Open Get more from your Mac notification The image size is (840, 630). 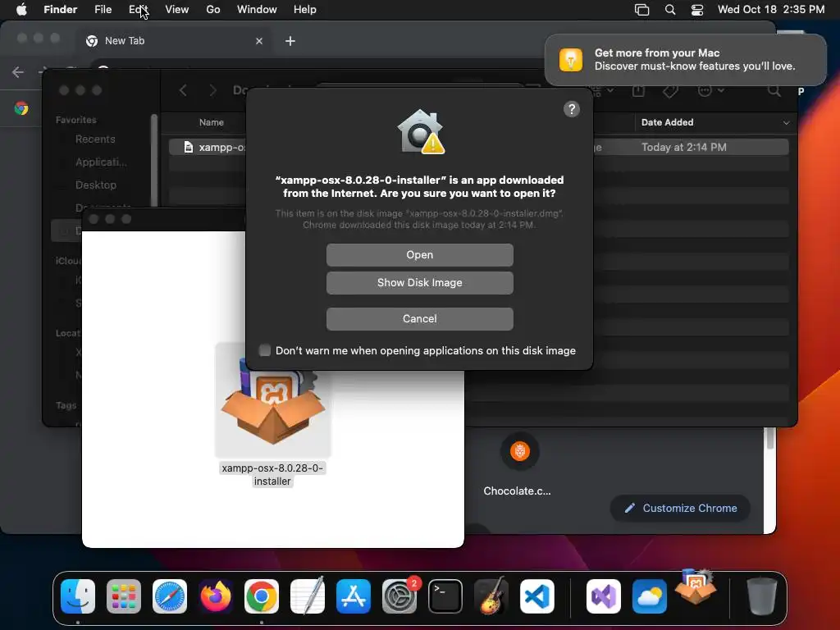686,60
